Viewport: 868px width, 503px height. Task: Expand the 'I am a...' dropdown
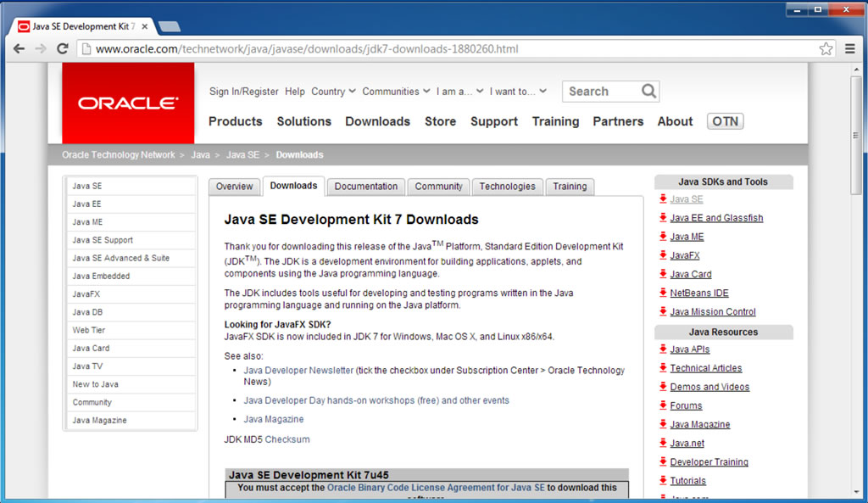pyautogui.click(x=459, y=92)
